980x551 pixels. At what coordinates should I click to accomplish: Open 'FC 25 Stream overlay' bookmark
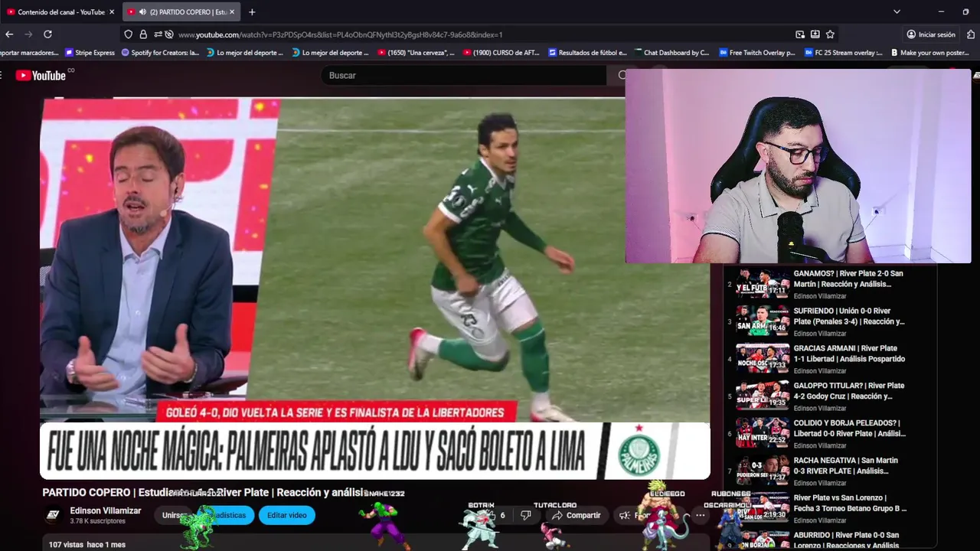tap(843, 53)
